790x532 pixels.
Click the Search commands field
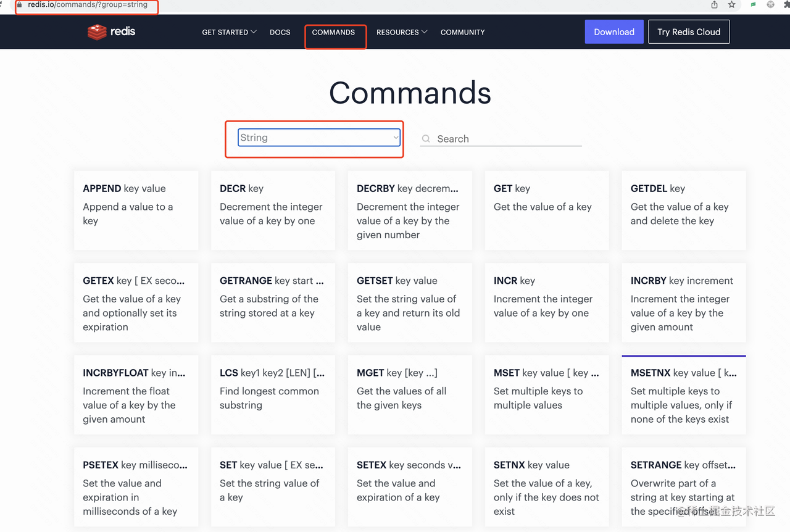pos(501,139)
